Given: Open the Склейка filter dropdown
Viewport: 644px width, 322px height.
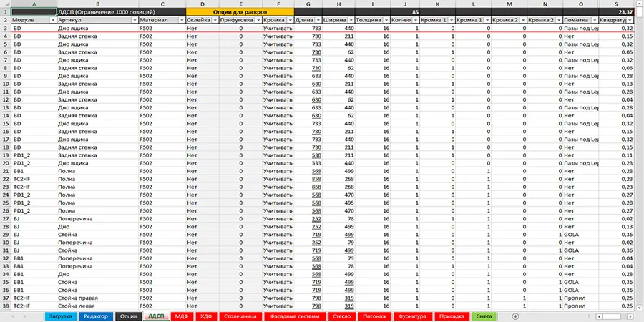Looking at the screenshot, I should tap(214, 21).
